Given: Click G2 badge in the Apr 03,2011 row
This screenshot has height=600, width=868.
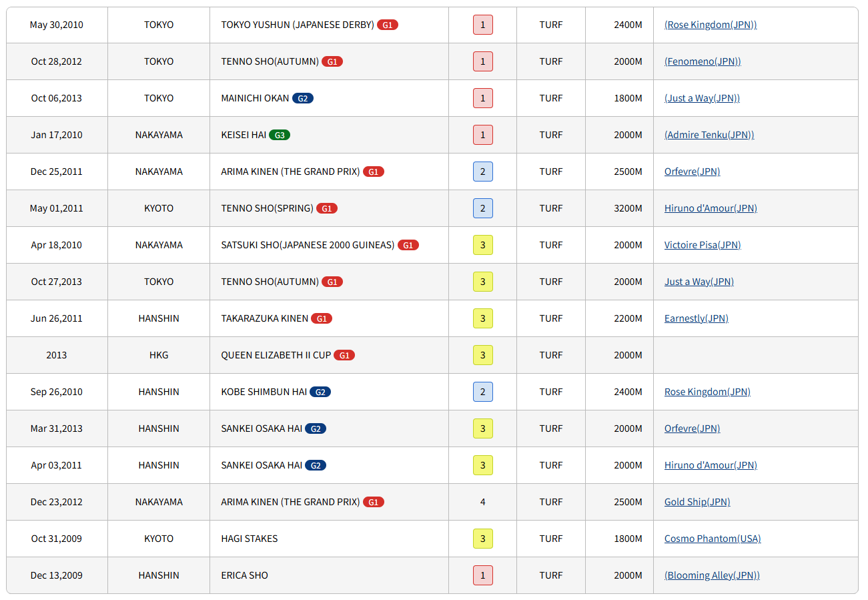Looking at the screenshot, I should [316, 465].
